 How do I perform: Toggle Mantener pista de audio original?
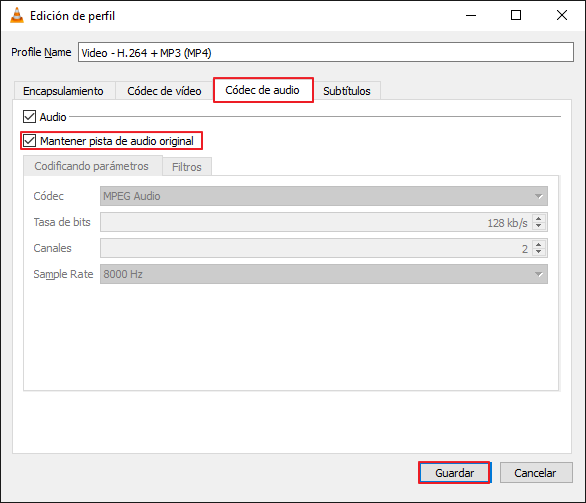click(29, 141)
